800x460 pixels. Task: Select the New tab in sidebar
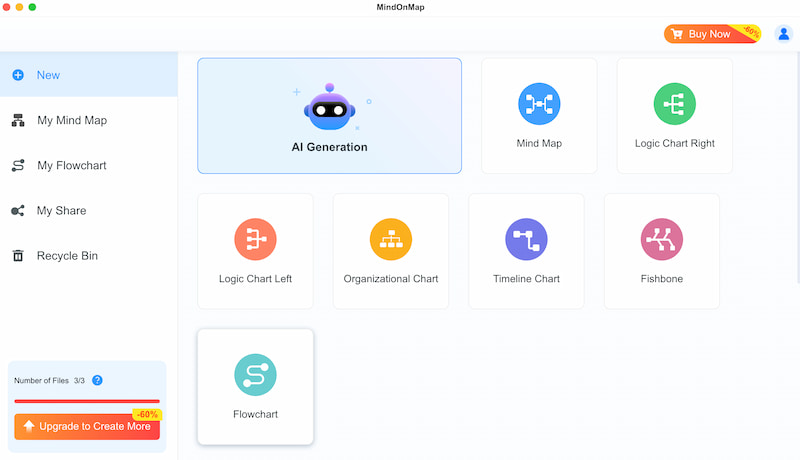(x=89, y=75)
